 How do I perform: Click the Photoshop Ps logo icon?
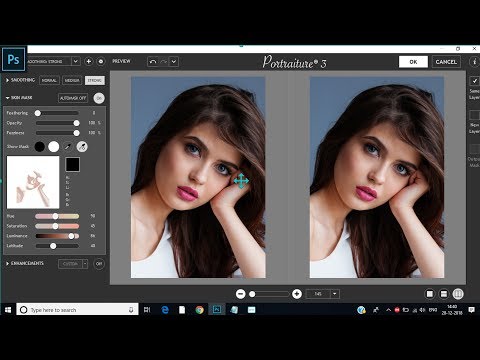point(13,59)
